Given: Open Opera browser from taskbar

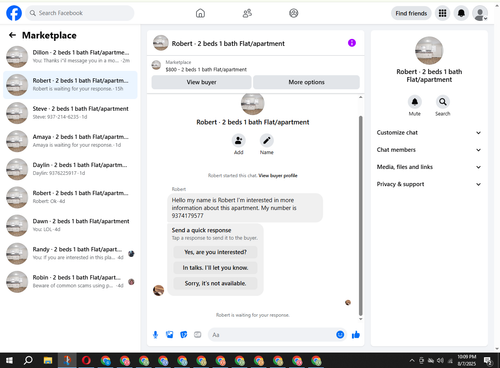Looking at the screenshot, I should pos(86,360).
